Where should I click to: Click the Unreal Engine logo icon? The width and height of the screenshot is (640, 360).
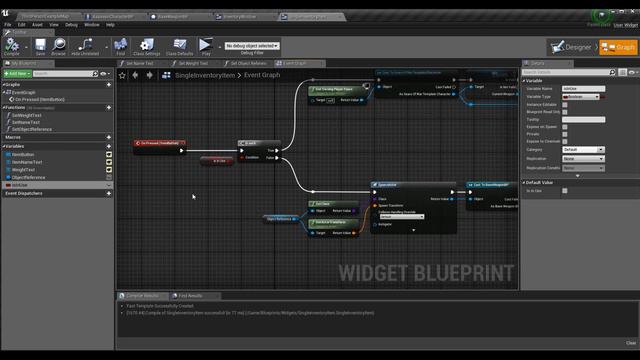[5, 13]
